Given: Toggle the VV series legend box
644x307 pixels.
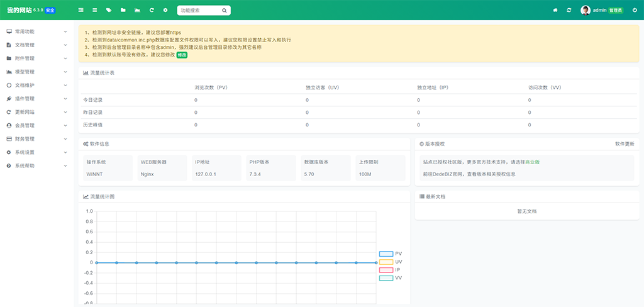Looking at the screenshot, I should click(386, 278).
